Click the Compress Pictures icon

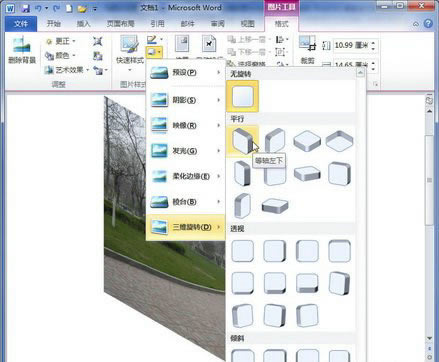click(98, 41)
